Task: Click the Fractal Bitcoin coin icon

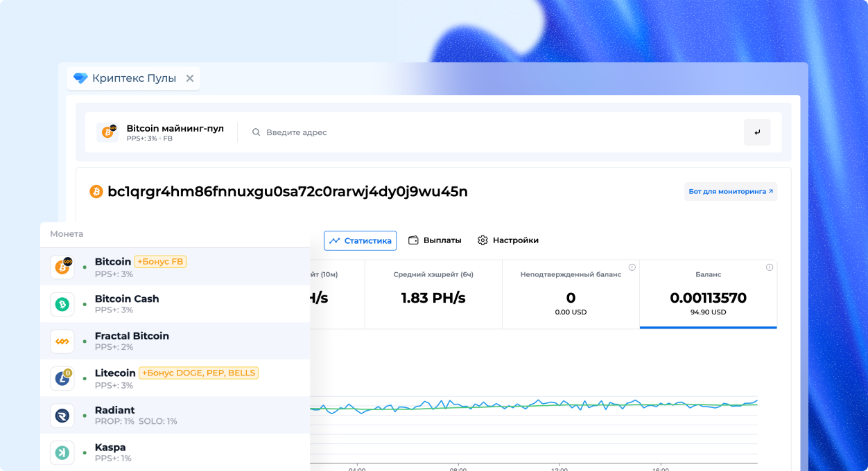Action: click(x=62, y=341)
